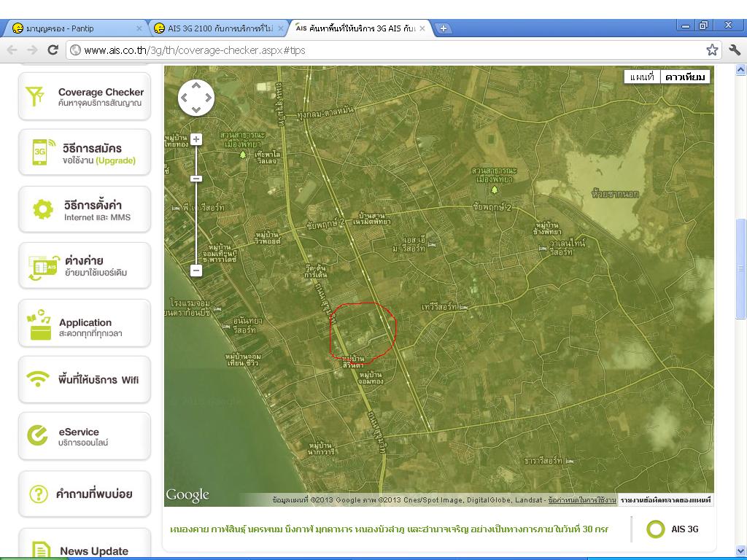The image size is (747, 560).
Task: Click the map zoom slider handle
Action: tap(196, 179)
